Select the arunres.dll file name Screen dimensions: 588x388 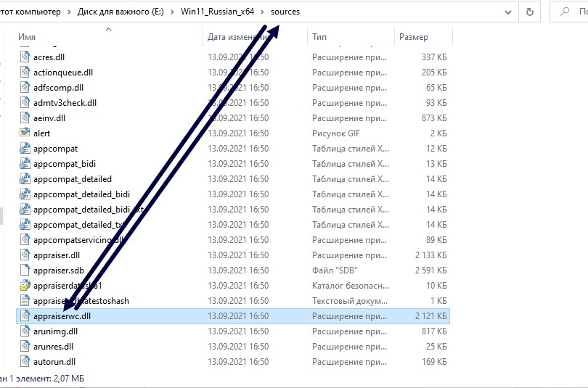point(54,347)
